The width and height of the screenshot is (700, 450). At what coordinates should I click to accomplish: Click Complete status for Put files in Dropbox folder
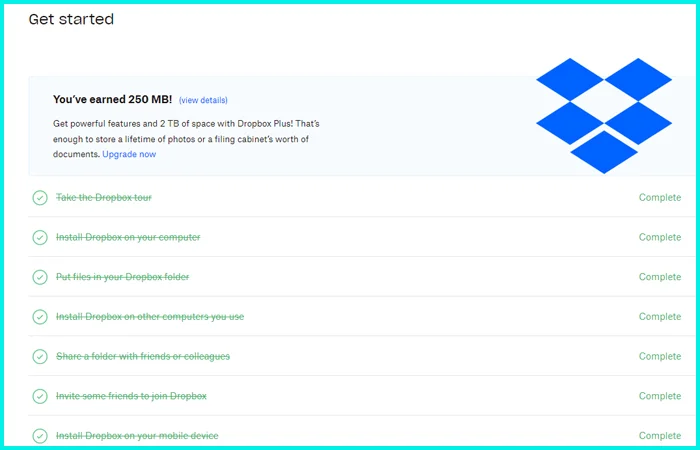pos(660,277)
